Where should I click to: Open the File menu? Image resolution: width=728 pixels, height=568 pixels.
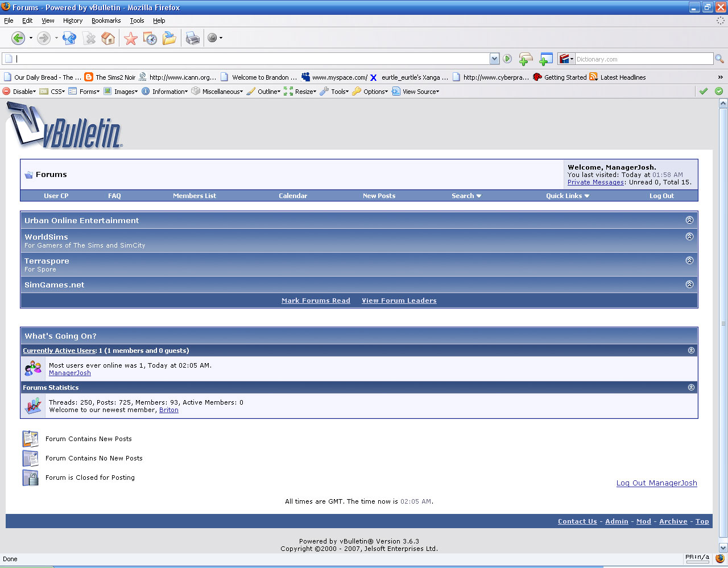pyautogui.click(x=9, y=20)
